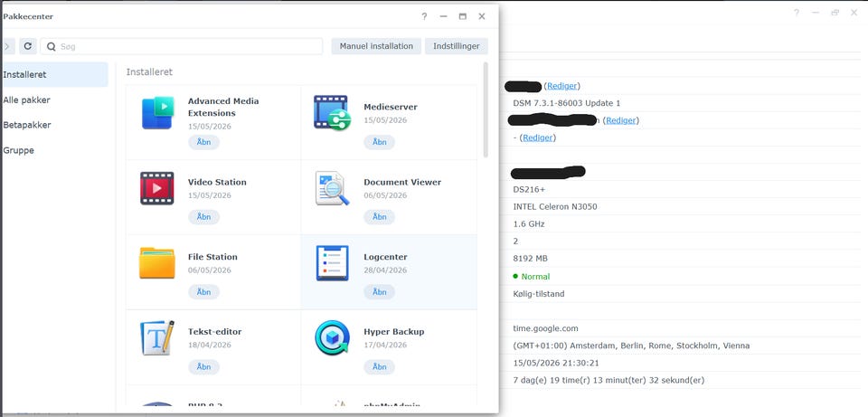Click the forward navigation arrow in Pakkecenter
This screenshot has width=868, height=417.
pyautogui.click(x=7, y=46)
